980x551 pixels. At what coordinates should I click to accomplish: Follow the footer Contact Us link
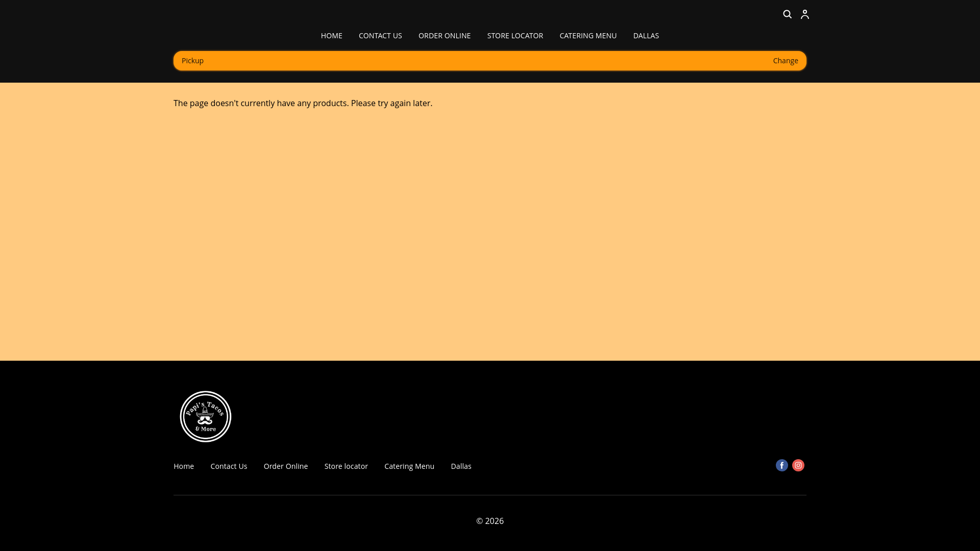point(229,466)
